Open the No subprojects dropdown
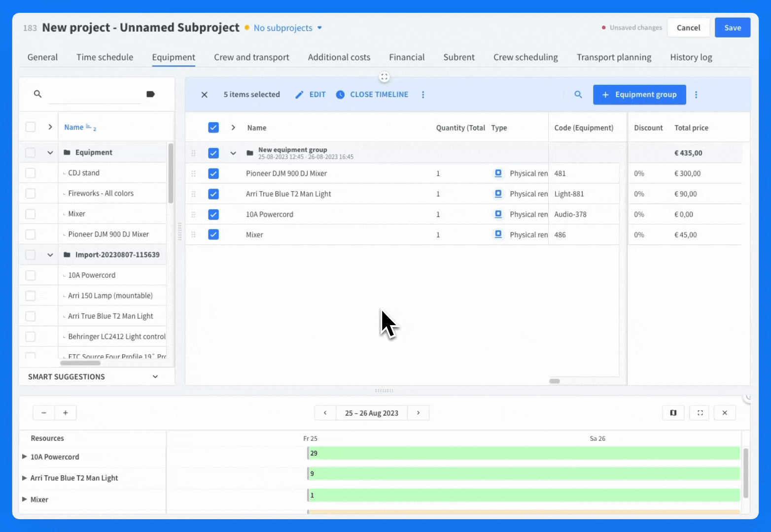 point(287,28)
